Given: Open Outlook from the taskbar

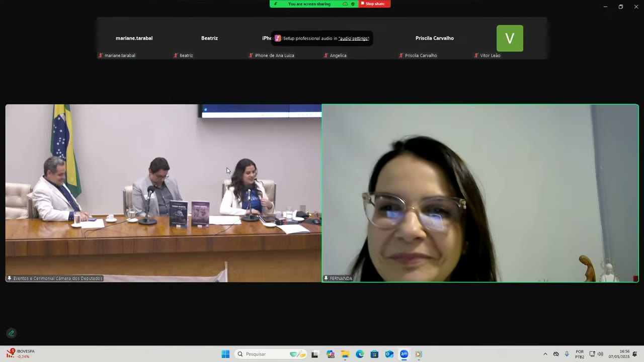Looking at the screenshot, I should point(389,354).
